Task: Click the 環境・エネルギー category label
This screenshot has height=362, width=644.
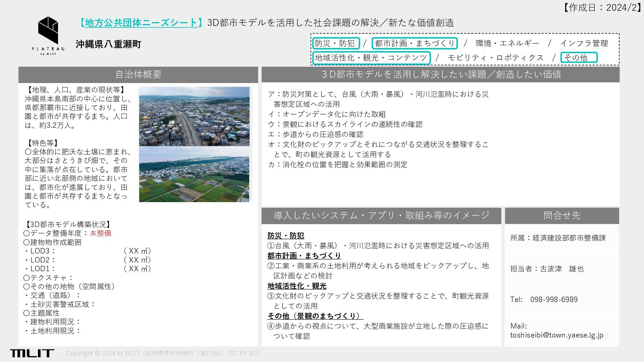Action: click(507, 43)
